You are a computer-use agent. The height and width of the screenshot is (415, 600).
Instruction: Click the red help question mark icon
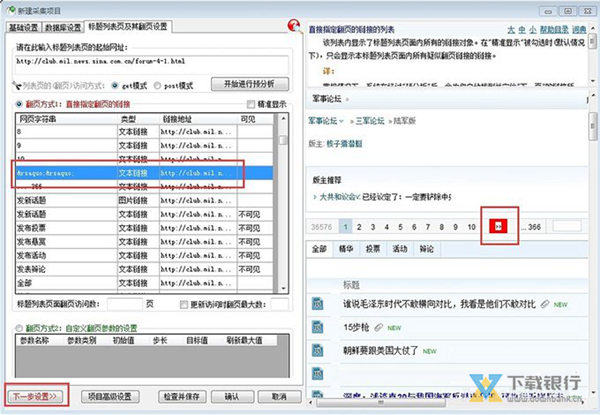(294, 26)
